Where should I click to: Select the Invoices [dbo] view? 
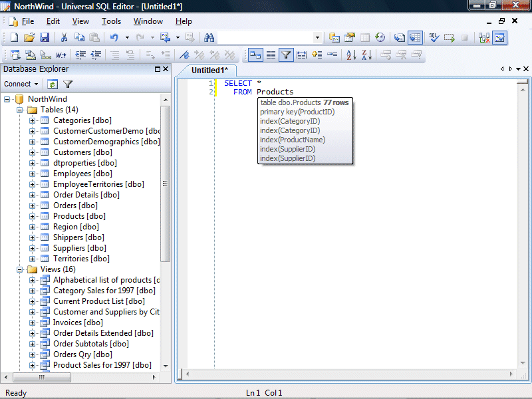[x=78, y=323]
